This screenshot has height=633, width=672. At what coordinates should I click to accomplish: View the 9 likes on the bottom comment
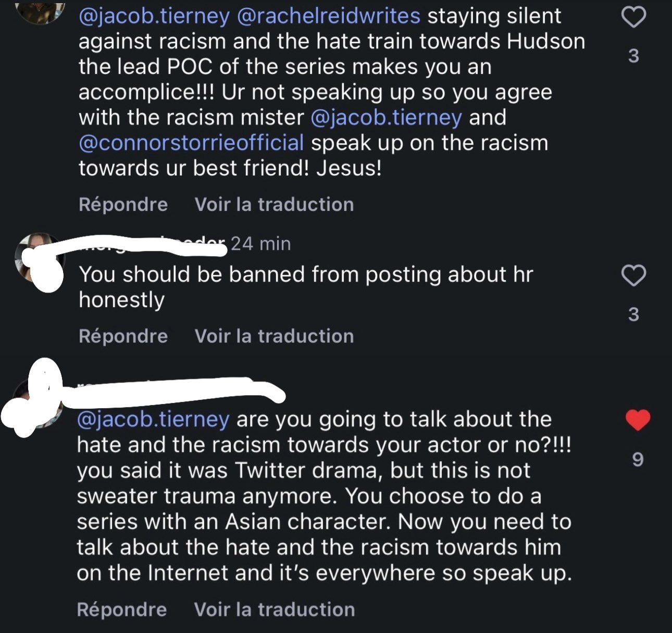[x=638, y=460]
